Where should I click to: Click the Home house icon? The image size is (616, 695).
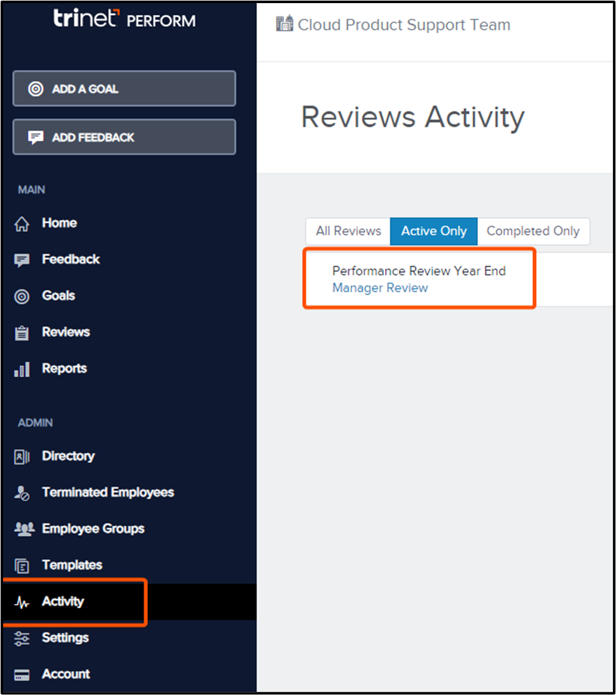coord(22,224)
